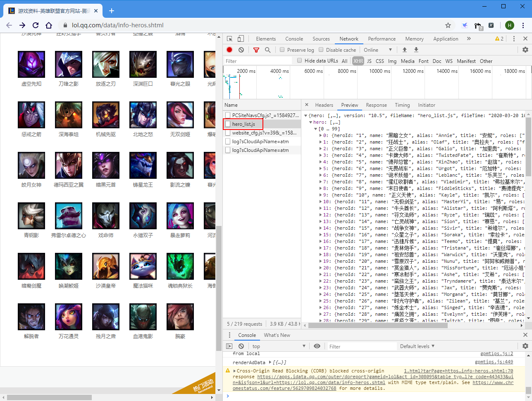Activate DevTools inspect element picker
Viewport: 532px width, 401px height.
(x=230, y=39)
